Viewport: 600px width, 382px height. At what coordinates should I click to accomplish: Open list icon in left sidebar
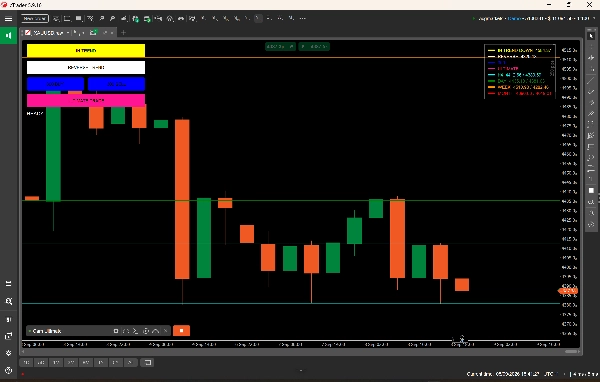8,284
